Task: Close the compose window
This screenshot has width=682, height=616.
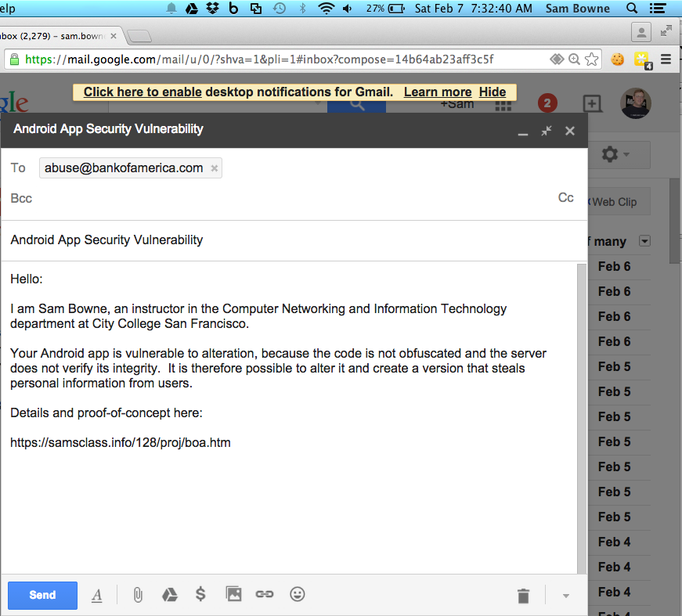Action: (x=570, y=131)
